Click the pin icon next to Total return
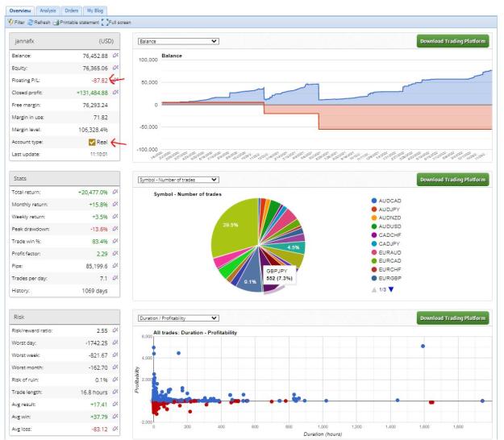504x440 pixels. [x=115, y=192]
